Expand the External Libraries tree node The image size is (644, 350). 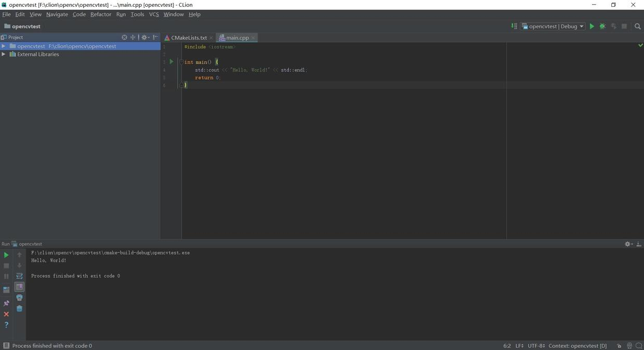(x=4, y=54)
